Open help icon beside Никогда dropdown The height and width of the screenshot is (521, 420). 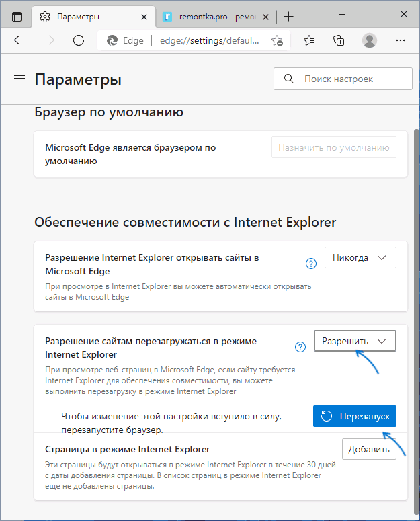click(310, 264)
